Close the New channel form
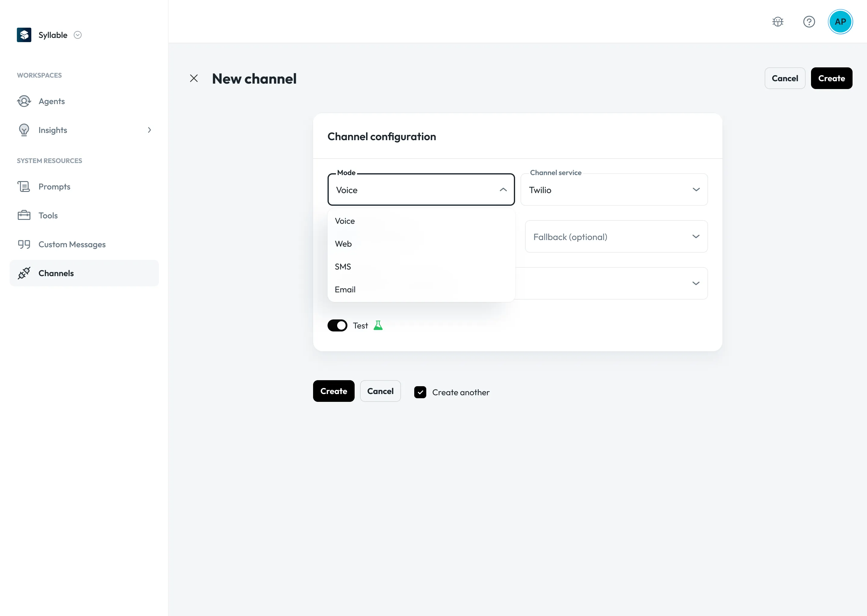Viewport: 867px width, 616px height. [x=194, y=79]
